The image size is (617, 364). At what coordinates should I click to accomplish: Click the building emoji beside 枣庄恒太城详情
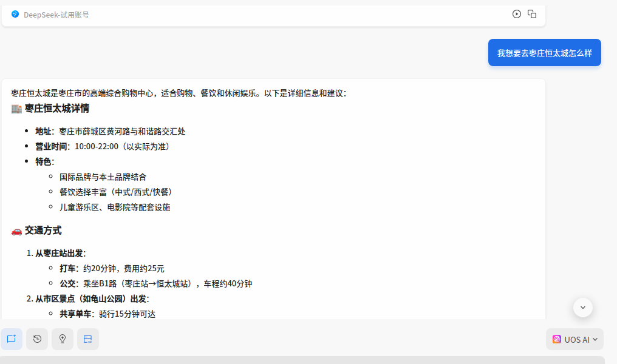(x=16, y=109)
